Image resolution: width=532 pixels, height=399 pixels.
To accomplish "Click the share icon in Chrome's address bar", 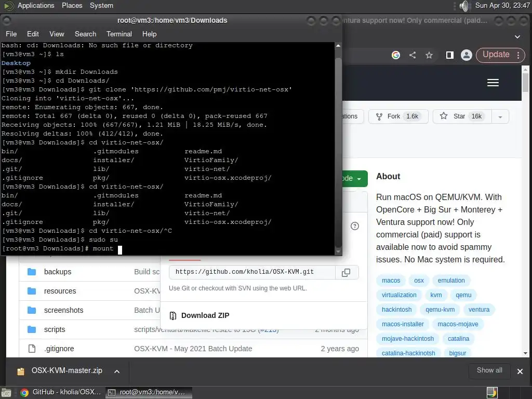I will (x=413, y=55).
